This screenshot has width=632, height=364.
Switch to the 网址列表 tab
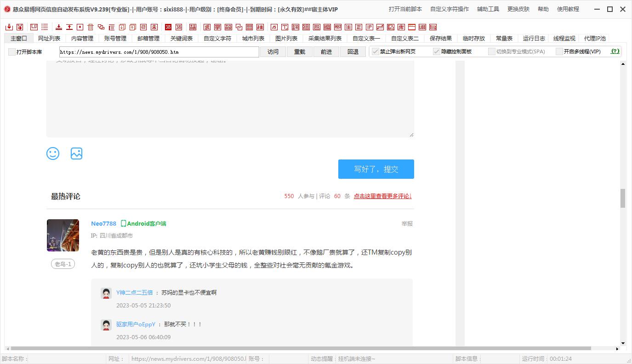coord(49,39)
